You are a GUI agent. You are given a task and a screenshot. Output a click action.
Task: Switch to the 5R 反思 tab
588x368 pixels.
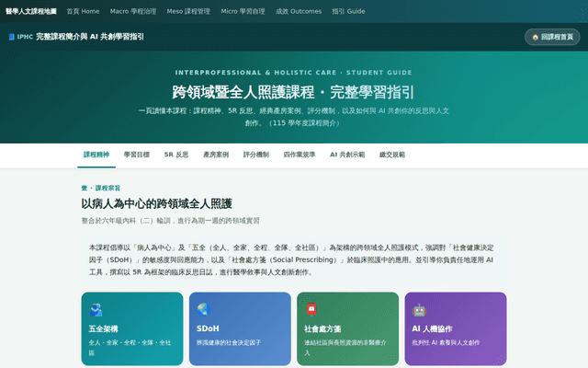click(176, 155)
